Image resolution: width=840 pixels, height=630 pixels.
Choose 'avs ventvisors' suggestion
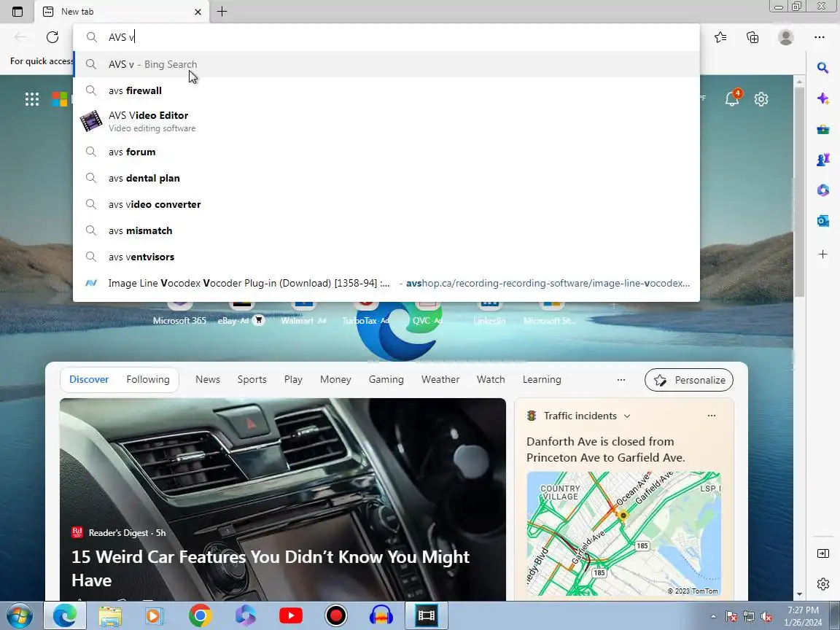386,257
